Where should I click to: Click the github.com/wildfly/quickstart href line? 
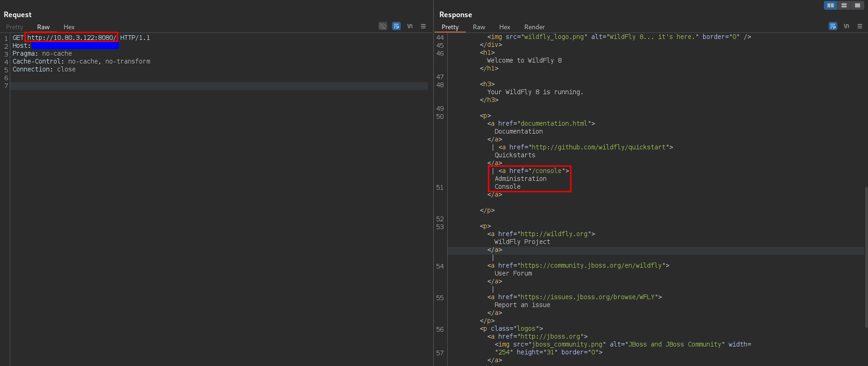582,147
